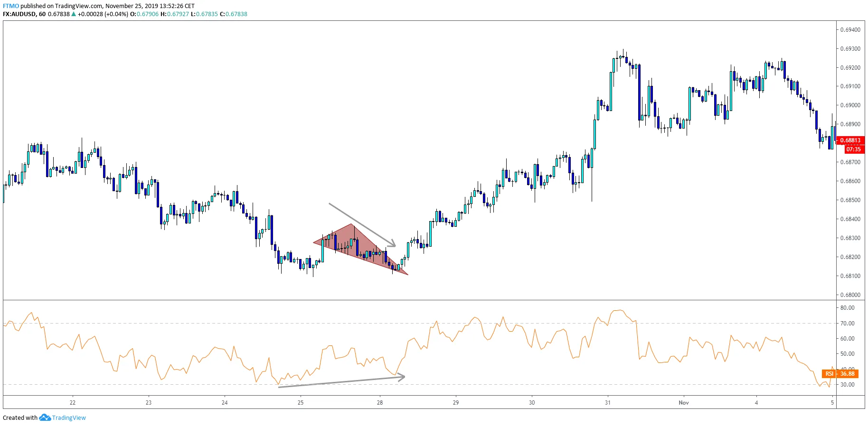Select the 31 date marker on time axis

click(608, 403)
